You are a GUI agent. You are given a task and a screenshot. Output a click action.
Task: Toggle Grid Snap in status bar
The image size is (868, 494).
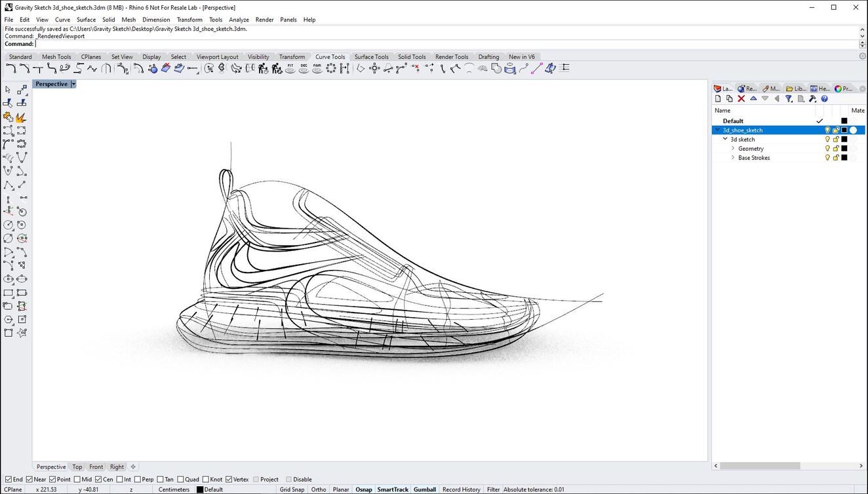tap(292, 489)
